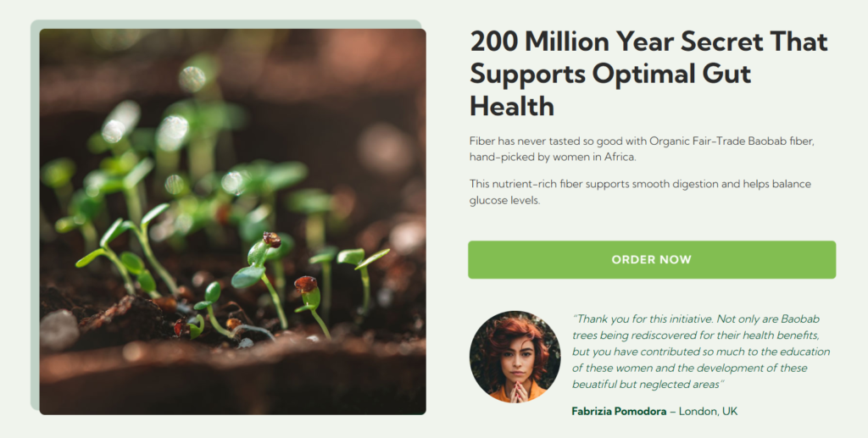This screenshot has height=438, width=868.
Task: Click the "but neglected areas" closing quote text
Action: pos(681,384)
